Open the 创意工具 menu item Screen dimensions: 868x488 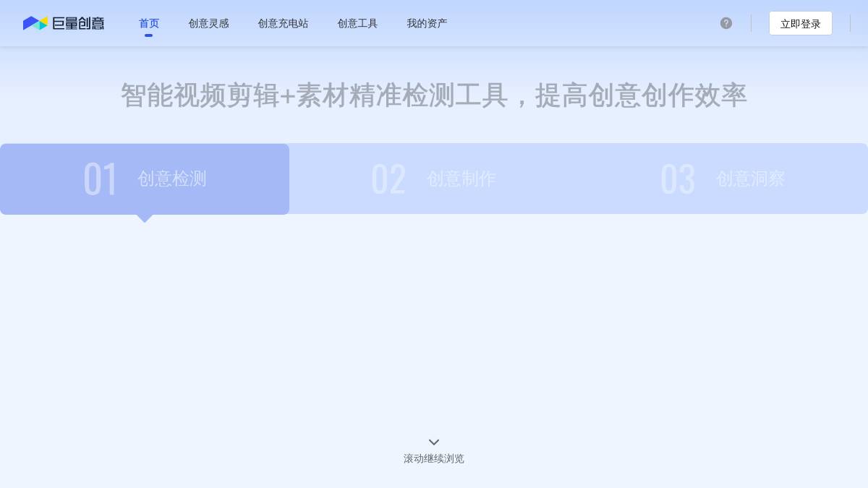click(x=357, y=23)
